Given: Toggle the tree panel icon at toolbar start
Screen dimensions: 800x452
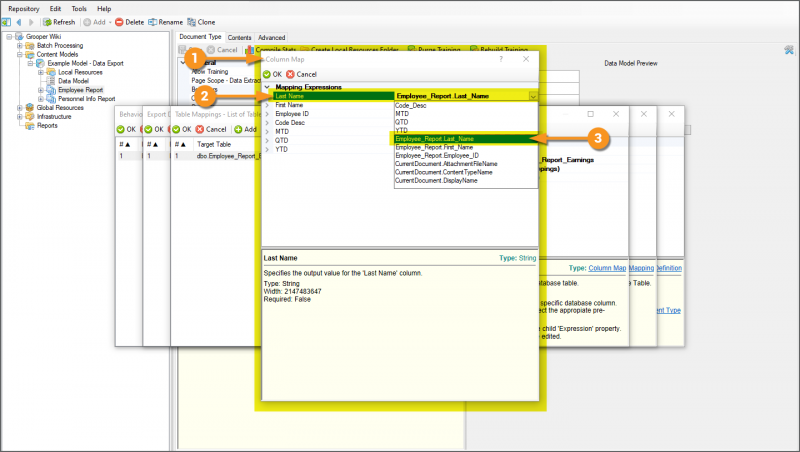Looking at the screenshot, I should coord(6,22).
